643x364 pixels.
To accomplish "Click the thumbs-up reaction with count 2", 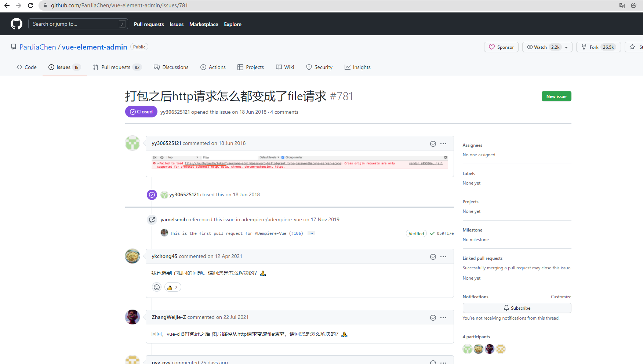I will pos(172,287).
